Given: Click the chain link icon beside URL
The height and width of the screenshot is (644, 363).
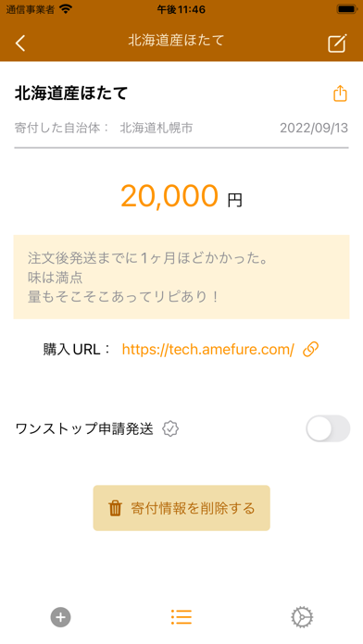Looking at the screenshot, I should (x=310, y=349).
